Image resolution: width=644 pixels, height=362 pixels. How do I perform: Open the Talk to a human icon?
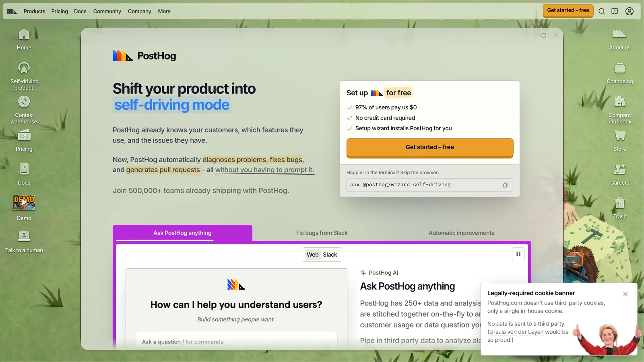(x=24, y=242)
